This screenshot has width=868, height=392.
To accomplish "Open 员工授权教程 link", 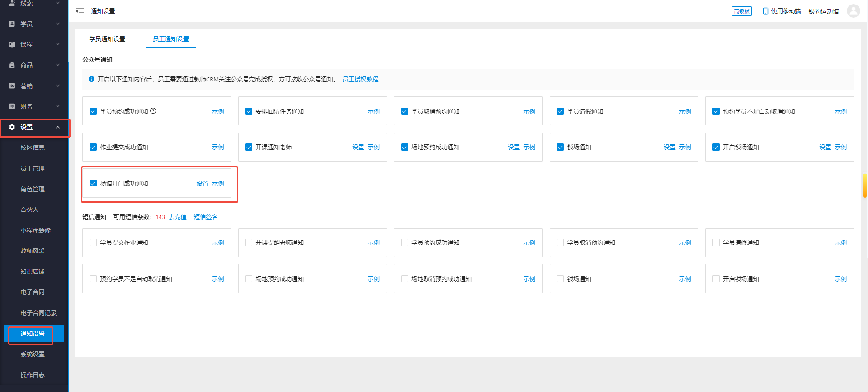I will (360, 79).
